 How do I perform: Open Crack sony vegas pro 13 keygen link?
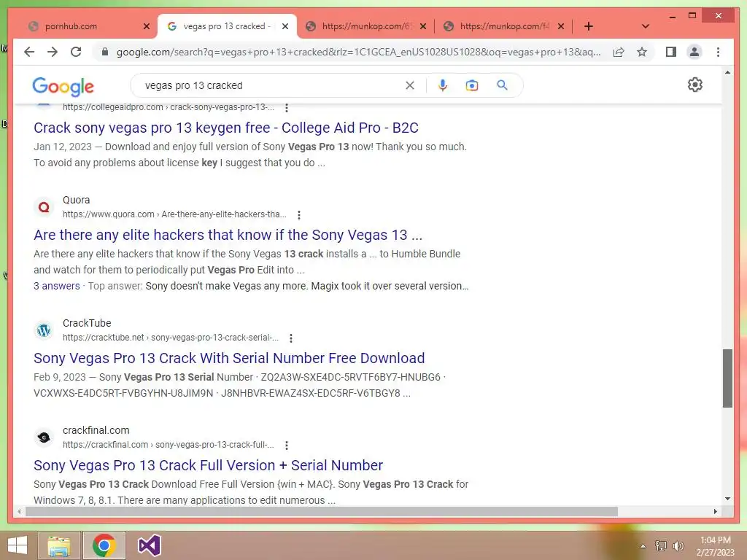226,128
